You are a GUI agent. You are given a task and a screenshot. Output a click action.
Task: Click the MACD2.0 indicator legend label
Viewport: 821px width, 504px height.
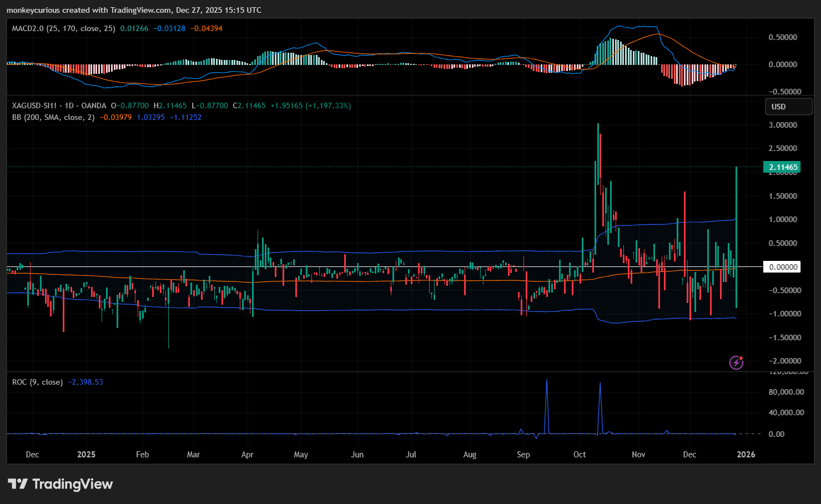(x=63, y=28)
